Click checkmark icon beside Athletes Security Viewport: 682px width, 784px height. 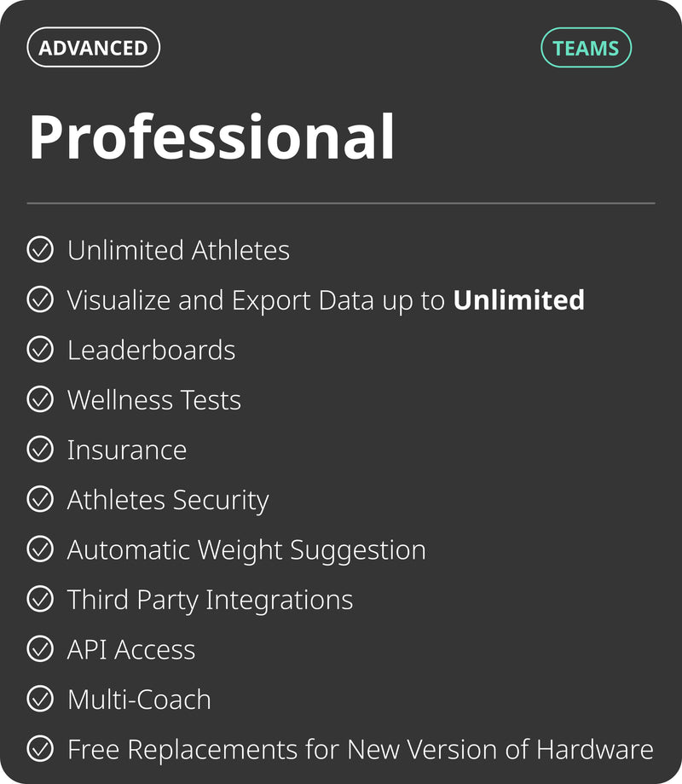tap(40, 499)
